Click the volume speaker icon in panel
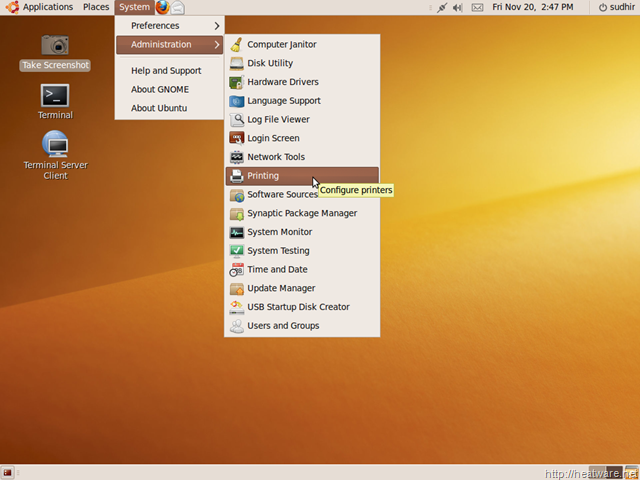Screen dimensions: 640x480 (x=457, y=7)
